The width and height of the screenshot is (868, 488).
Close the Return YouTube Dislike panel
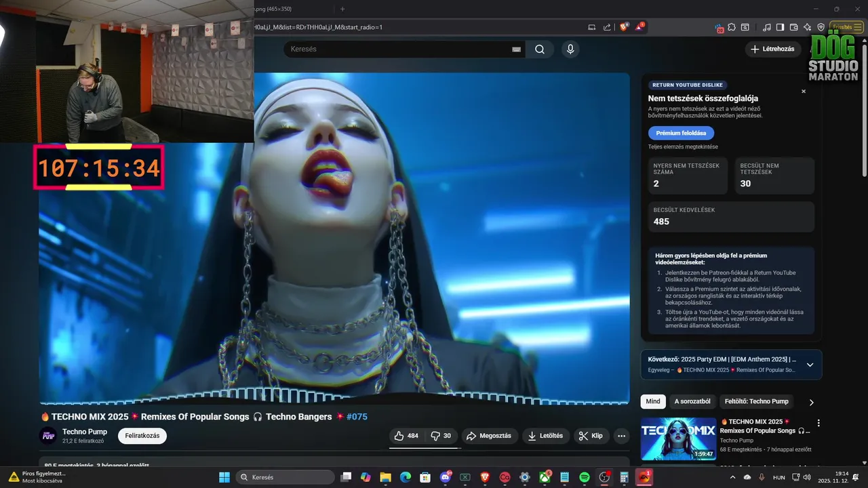click(x=804, y=91)
